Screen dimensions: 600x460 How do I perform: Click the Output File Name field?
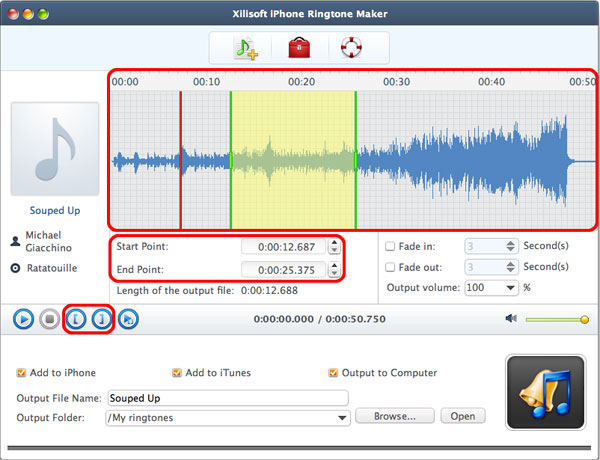click(228, 398)
